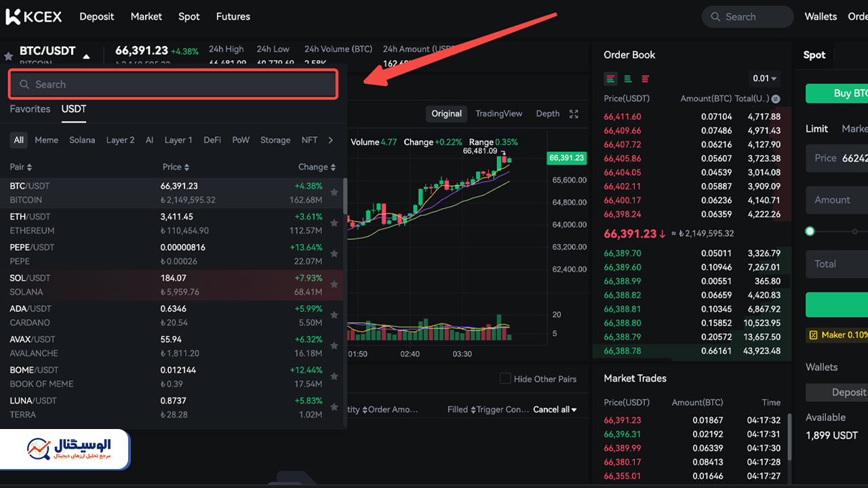Click the Deposit button under Wallets
Viewport: 868px width, 488px height.
tap(837, 392)
